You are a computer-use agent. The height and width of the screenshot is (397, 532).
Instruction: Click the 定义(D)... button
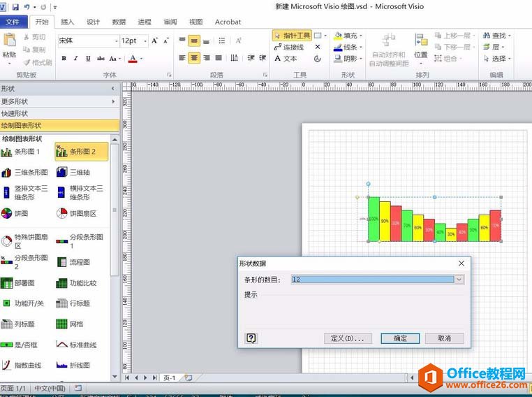point(347,338)
